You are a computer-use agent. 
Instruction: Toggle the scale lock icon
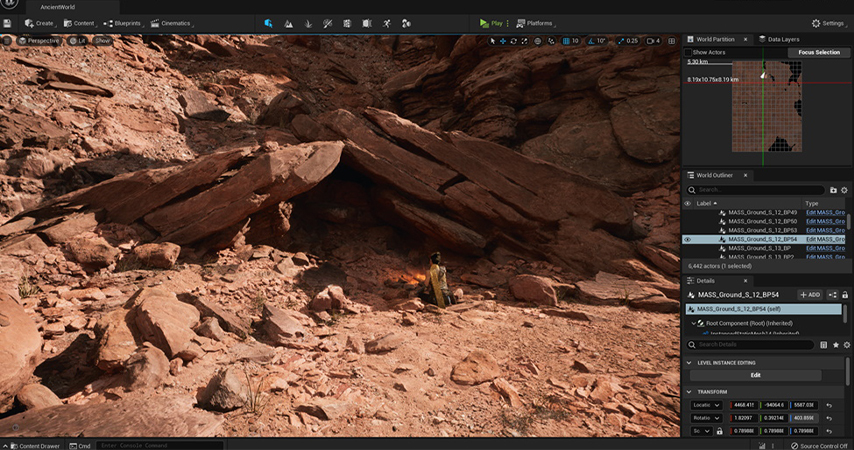pyautogui.click(x=719, y=431)
